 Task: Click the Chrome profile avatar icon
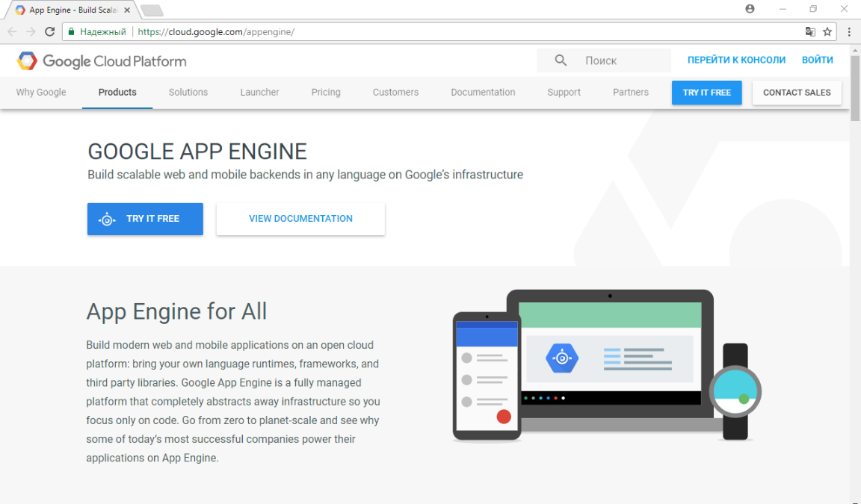tap(750, 9)
